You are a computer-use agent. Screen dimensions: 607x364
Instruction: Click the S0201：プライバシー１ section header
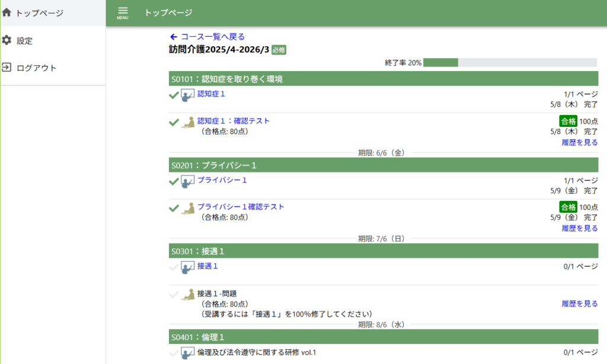click(x=384, y=165)
